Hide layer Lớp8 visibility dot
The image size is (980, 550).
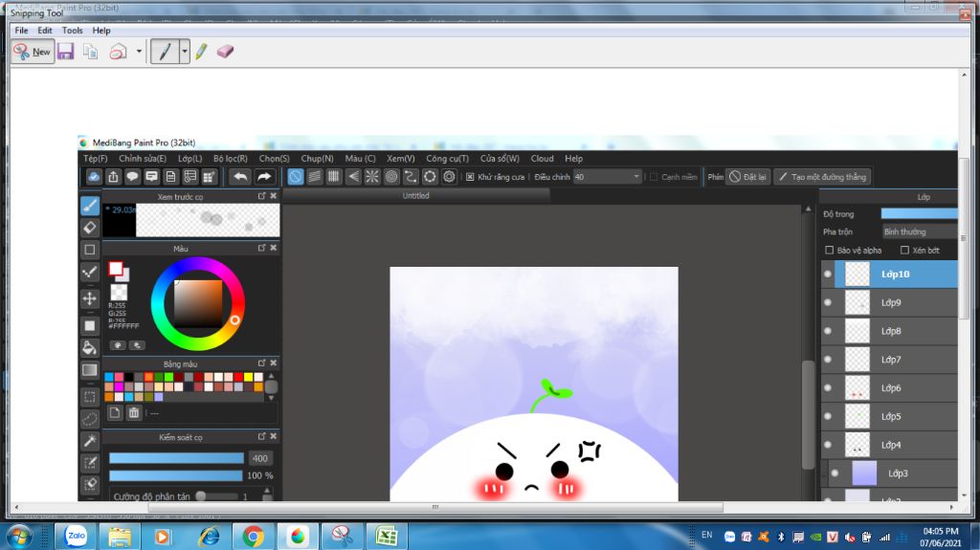[828, 331]
